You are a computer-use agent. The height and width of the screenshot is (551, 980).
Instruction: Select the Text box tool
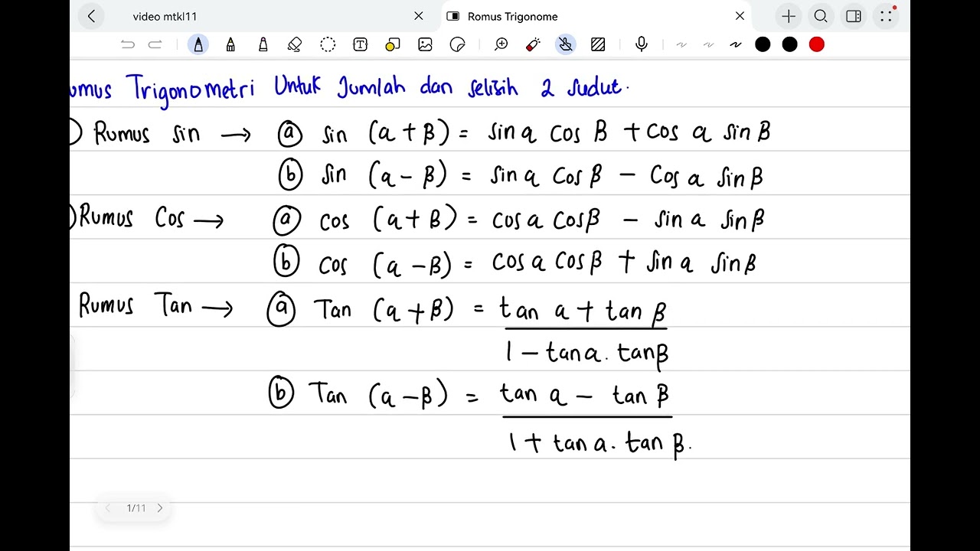pos(360,45)
